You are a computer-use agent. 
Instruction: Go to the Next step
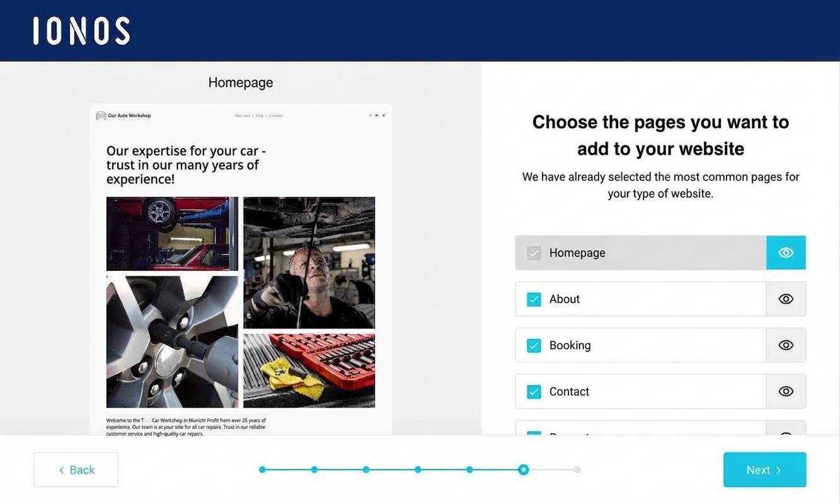764,470
